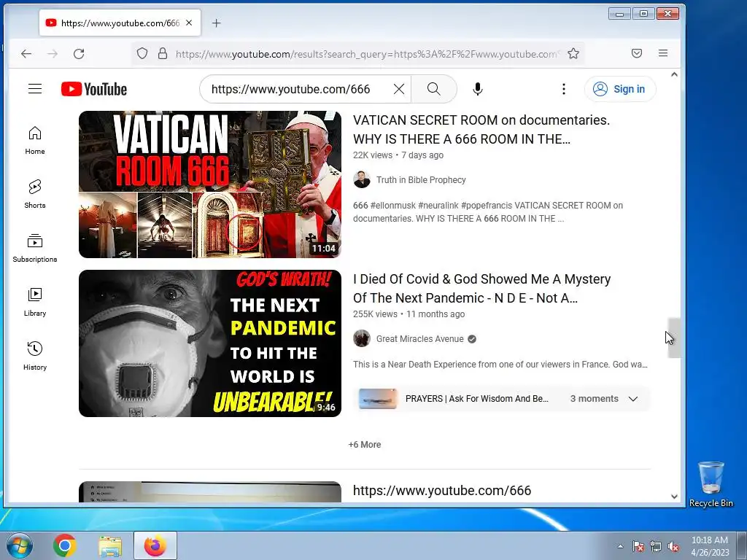Select the YouTube tab
747x560 pixels.
120,23
